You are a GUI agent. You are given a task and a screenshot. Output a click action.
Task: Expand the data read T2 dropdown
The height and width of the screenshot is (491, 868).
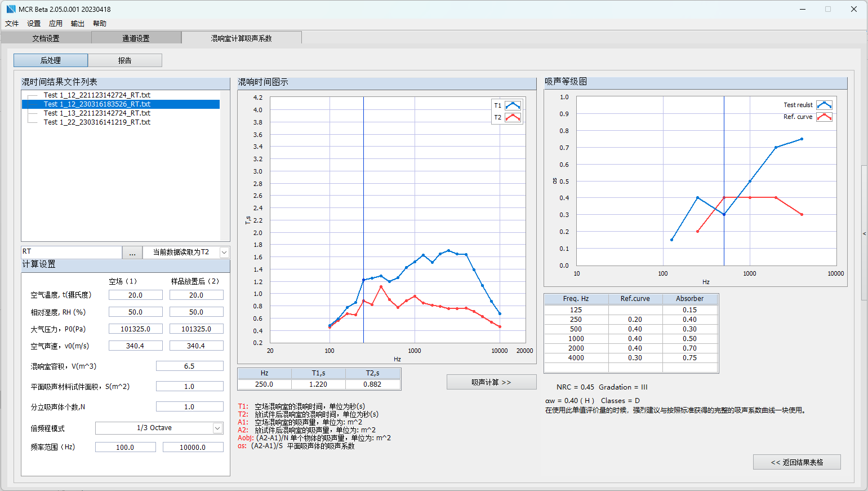coord(224,253)
